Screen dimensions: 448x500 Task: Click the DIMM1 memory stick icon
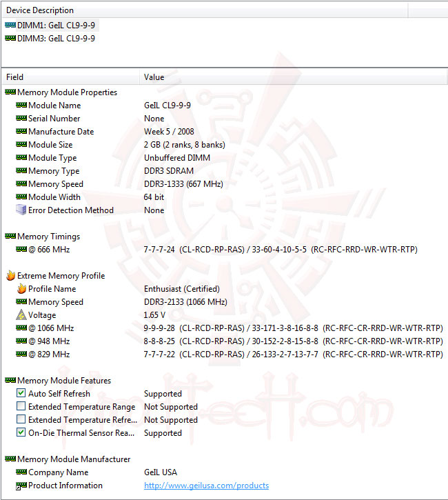click(10, 25)
